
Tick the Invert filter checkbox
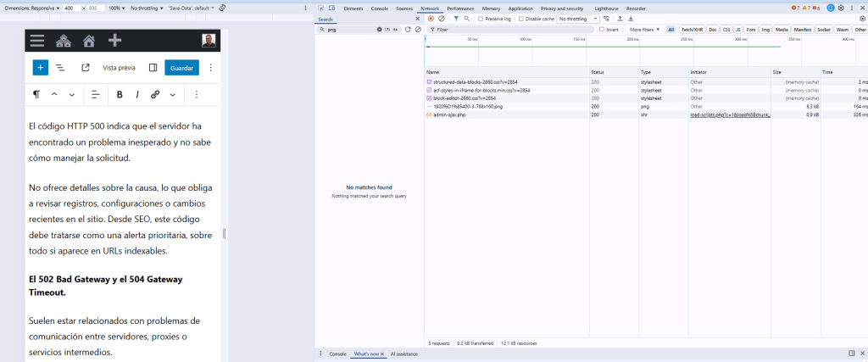tap(602, 29)
